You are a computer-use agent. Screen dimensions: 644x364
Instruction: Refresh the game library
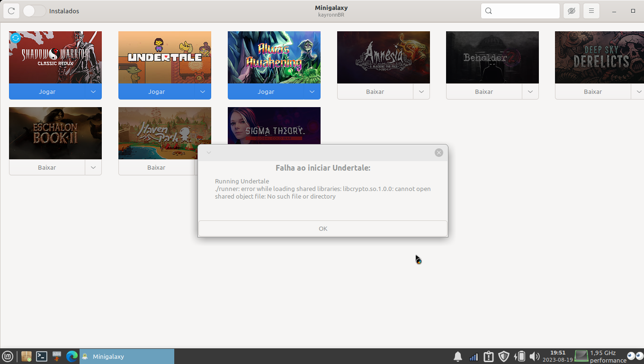coord(11,11)
